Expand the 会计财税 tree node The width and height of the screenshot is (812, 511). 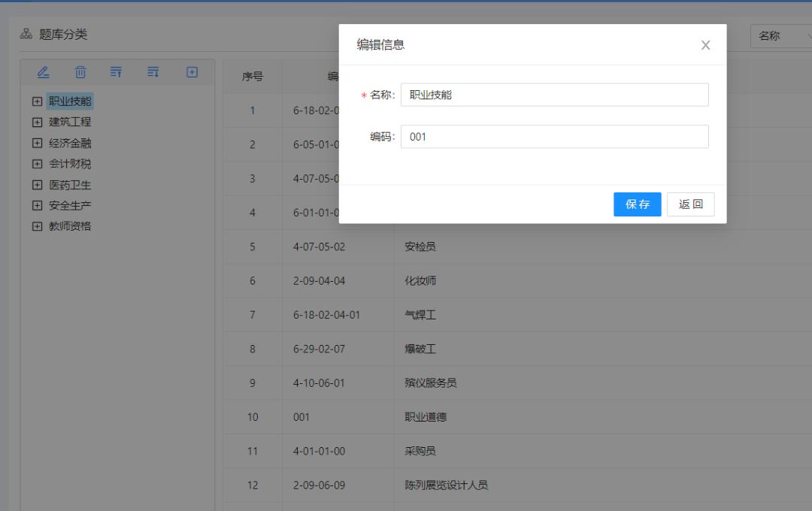[x=37, y=164]
